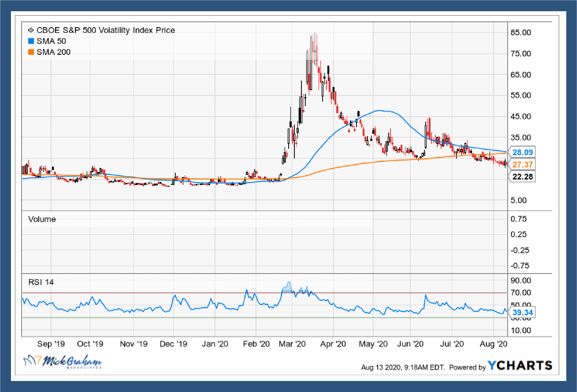577x392 pixels.
Task: Click the 65.00 price axis label
Action: pos(521,75)
